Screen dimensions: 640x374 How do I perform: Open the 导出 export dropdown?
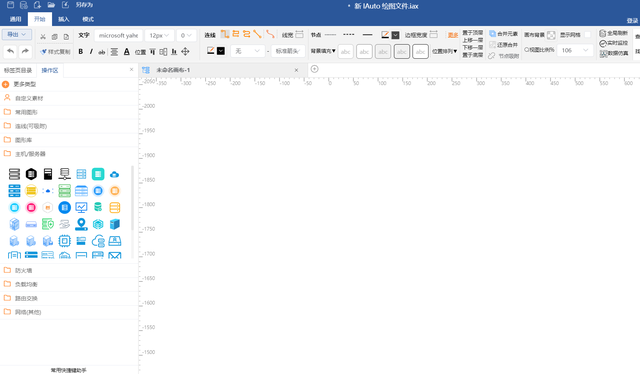[x=17, y=34]
